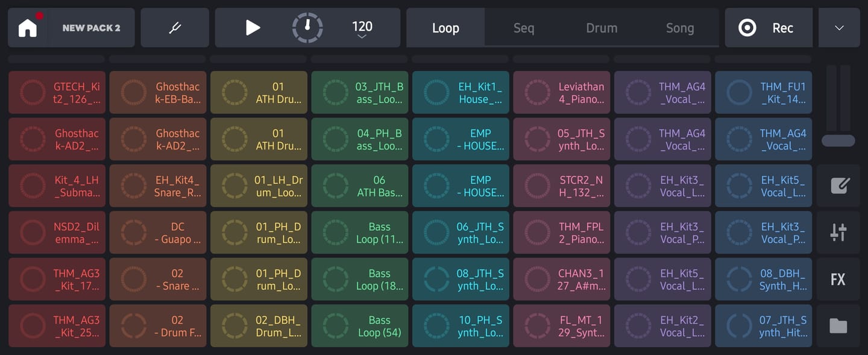Trigger 05_JTH_Synth_Lo pad
This screenshot has width=868, height=355.
pos(562,139)
